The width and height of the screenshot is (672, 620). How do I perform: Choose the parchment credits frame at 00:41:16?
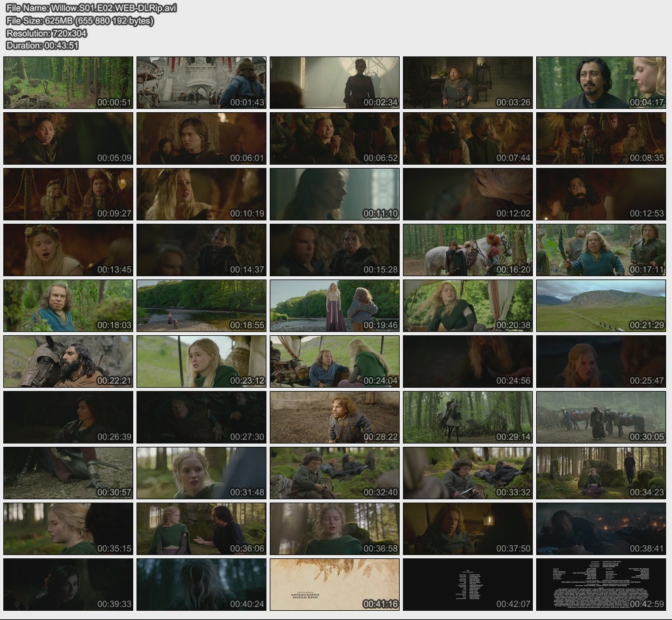pyautogui.click(x=335, y=585)
